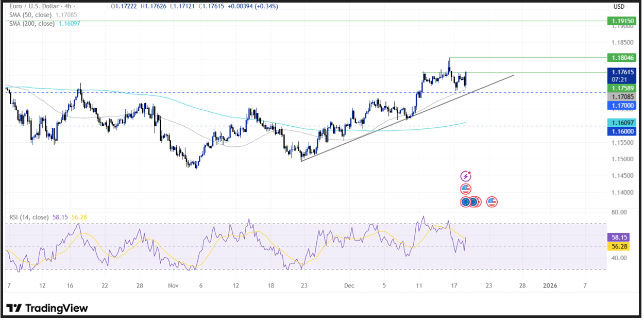644x320 pixels.
Task: Open the USD currency unit selector
Action: click(618, 6)
